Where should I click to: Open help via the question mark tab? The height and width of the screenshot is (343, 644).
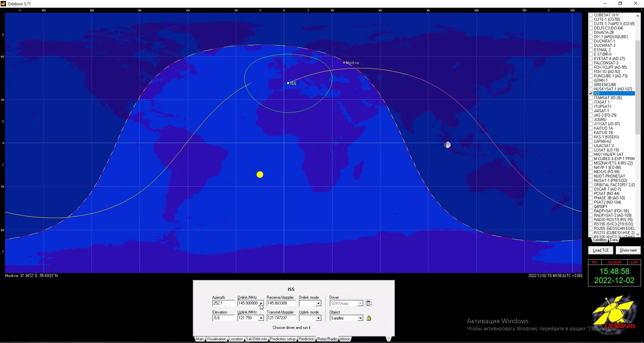click(388, 339)
